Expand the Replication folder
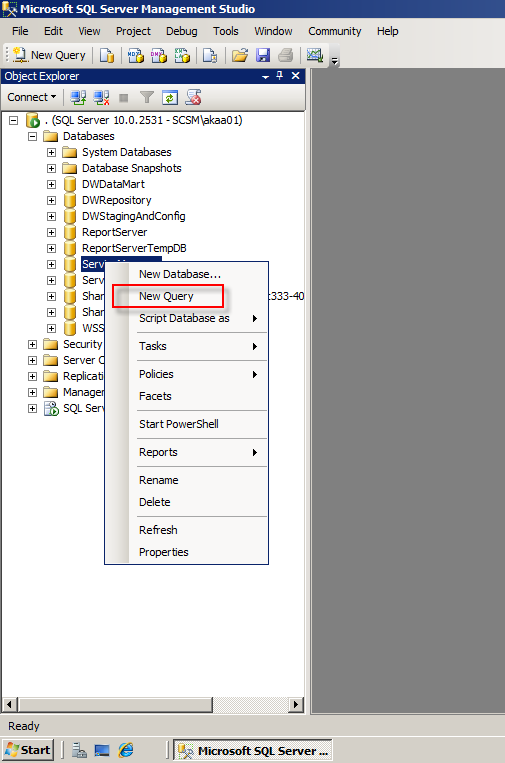The height and width of the screenshot is (763, 505). point(33,377)
